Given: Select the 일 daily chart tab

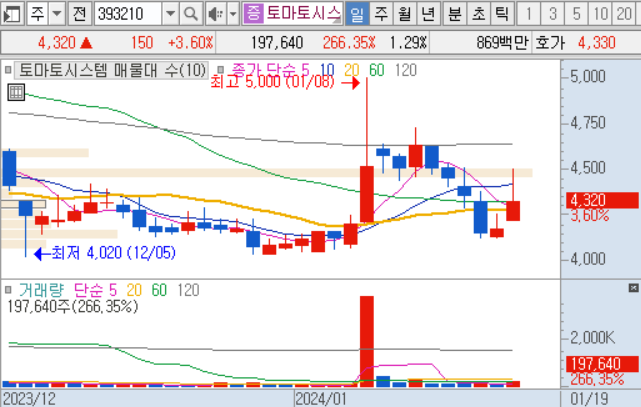Looking at the screenshot, I should (357, 14).
